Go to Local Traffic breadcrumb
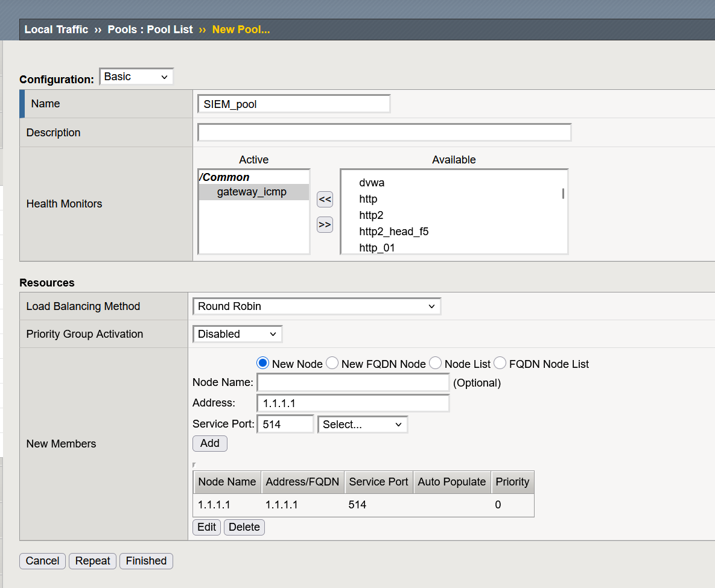This screenshot has height=588, width=715. [56, 30]
